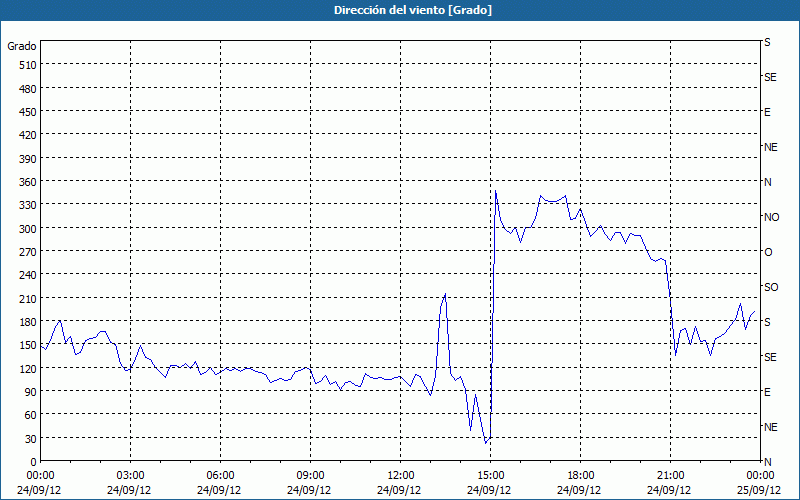
Task: Select the 24/09/12 date under 09:00
Action: pyautogui.click(x=310, y=490)
